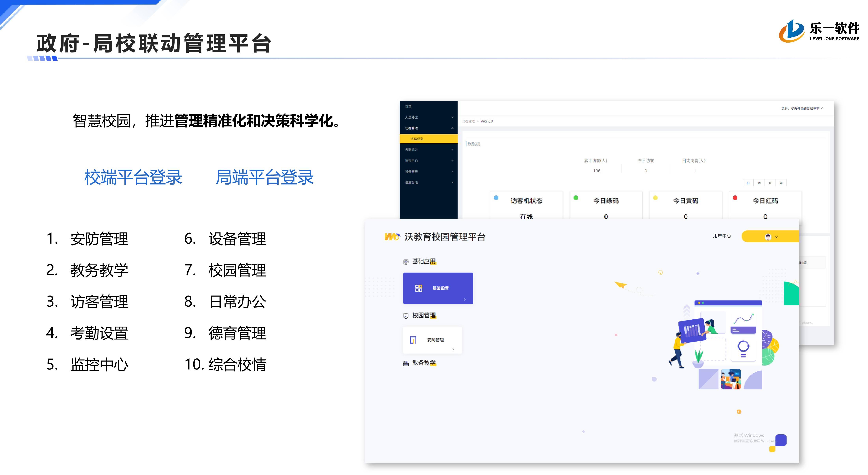Click the door icon on 安防管理 card
Image resolution: width=868 pixels, height=475 pixels.
click(x=413, y=340)
